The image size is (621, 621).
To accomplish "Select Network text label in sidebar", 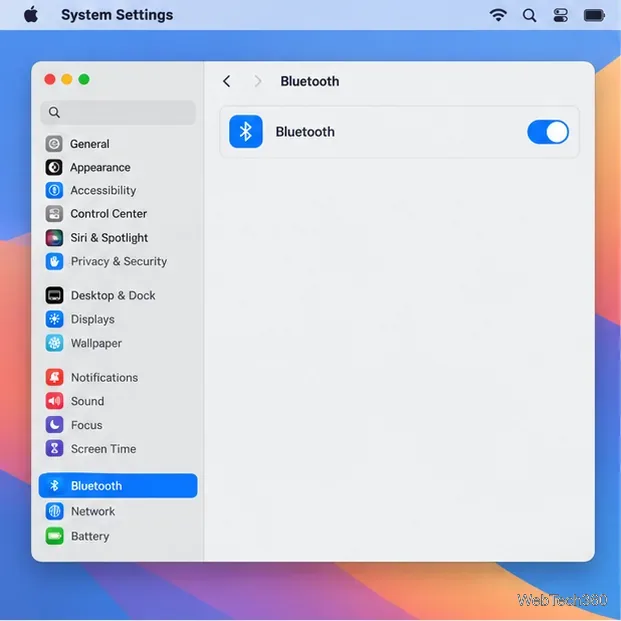I will (93, 511).
